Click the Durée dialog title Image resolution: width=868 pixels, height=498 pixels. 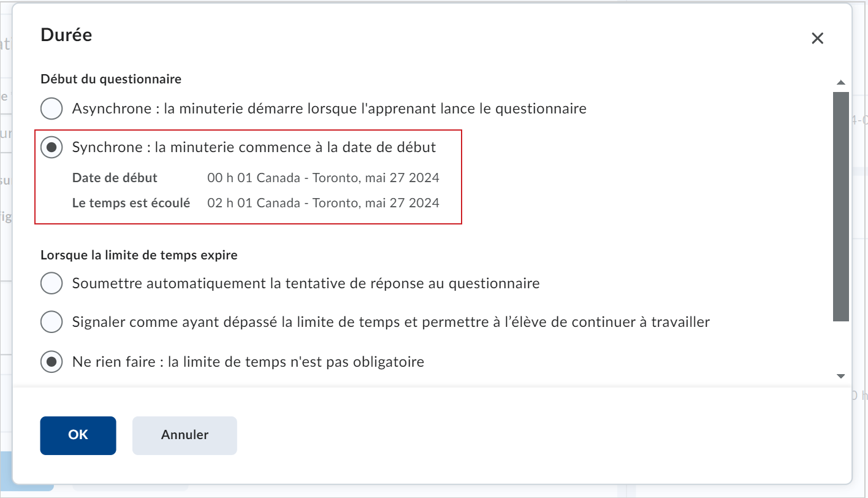(66, 35)
